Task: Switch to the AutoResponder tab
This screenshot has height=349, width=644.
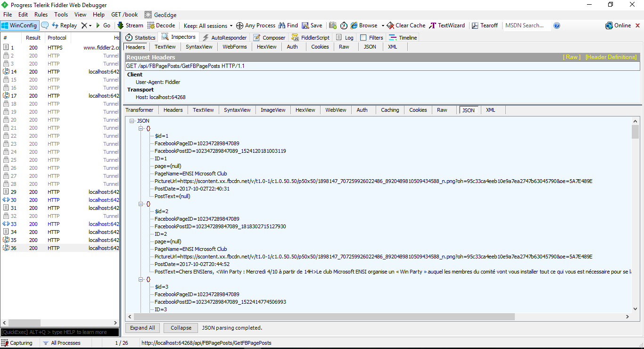Action: (224, 37)
